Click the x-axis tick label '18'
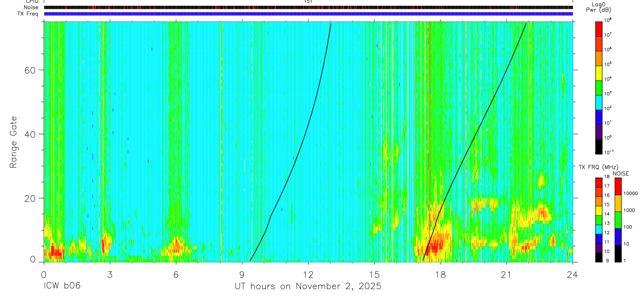This screenshot has height=297, width=644. click(x=441, y=274)
